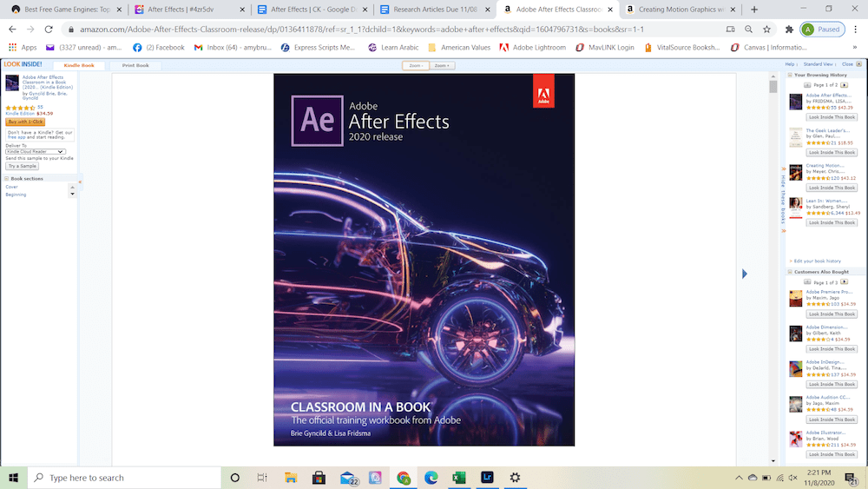The width and height of the screenshot is (868, 489).
Task: Click the Try a Sample button
Action: (x=23, y=166)
